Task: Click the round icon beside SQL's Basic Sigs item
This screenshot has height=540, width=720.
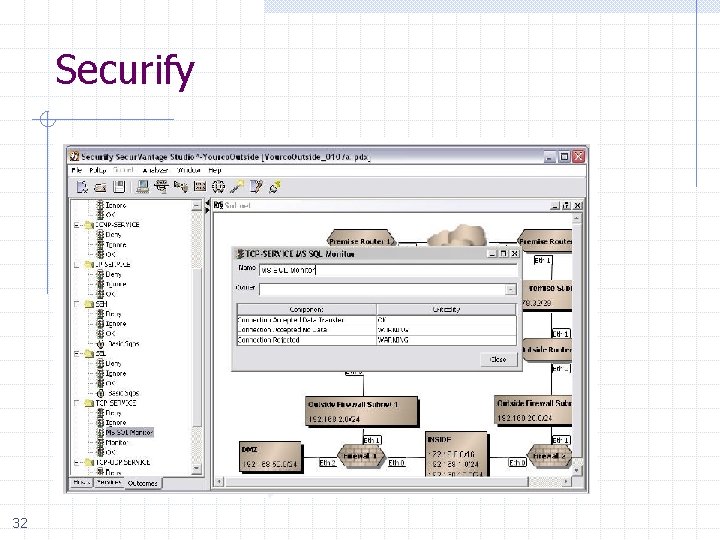Action: coord(100,393)
